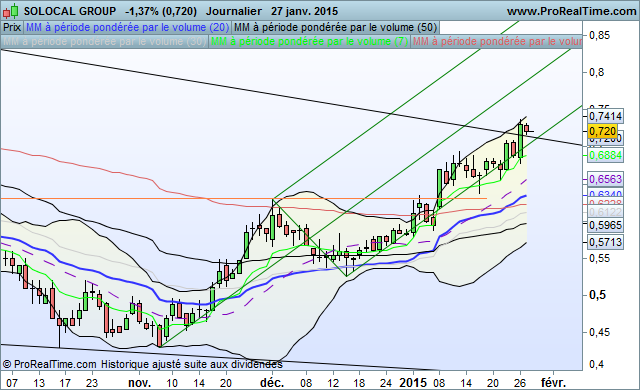Click the purple 0,6563 price label
The height and width of the screenshot is (390, 640).
[605, 179]
